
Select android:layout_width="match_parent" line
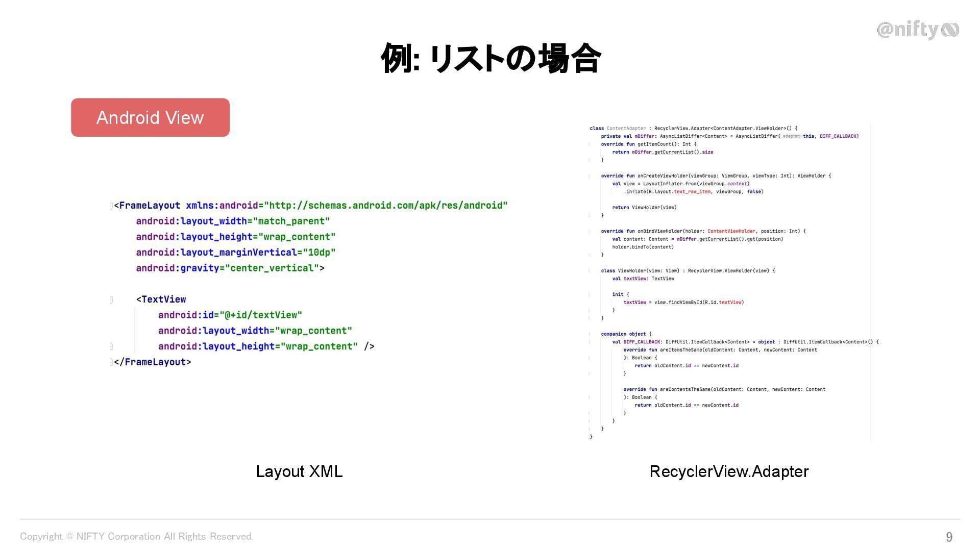[x=233, y=221]
